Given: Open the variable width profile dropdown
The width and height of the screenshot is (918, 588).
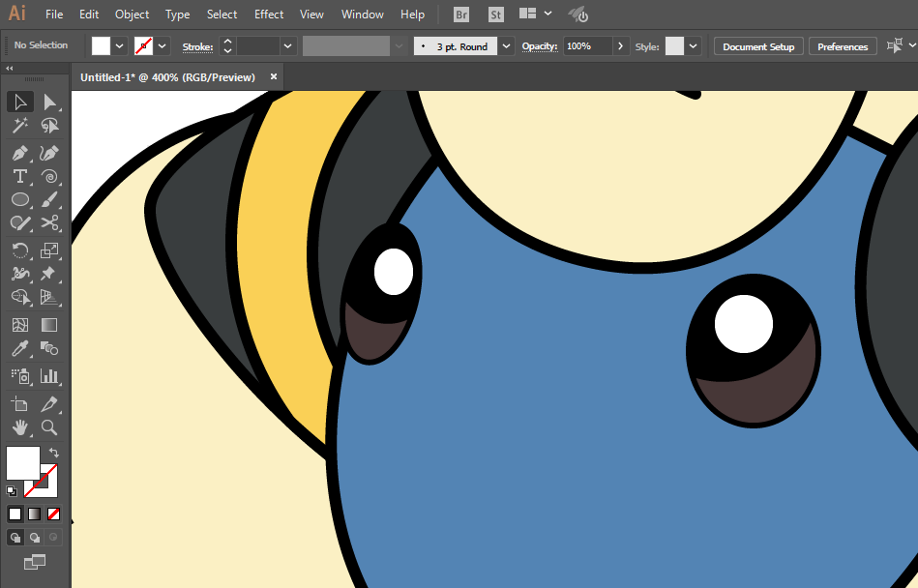Looking at the screenshot, I should 400,46.
